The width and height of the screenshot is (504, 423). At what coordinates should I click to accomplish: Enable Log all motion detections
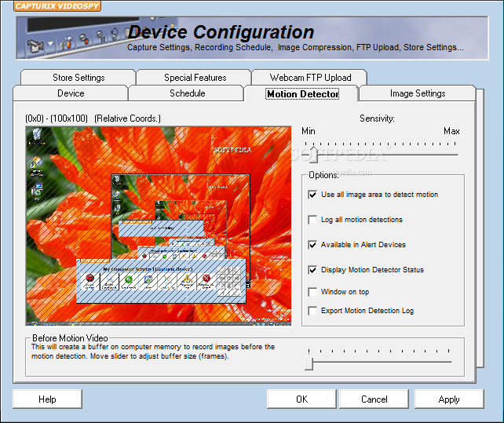[312, 220]
